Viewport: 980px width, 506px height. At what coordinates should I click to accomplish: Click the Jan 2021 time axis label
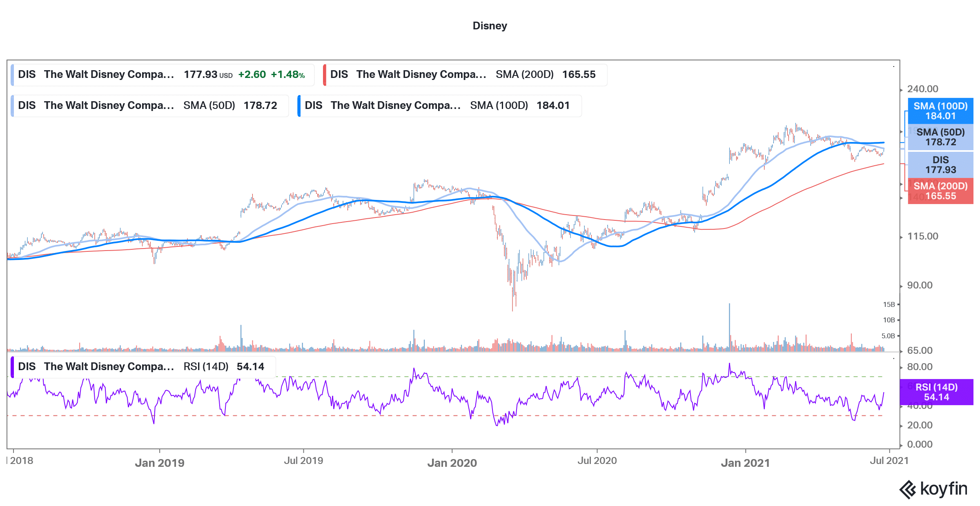(x=745, y=463)
